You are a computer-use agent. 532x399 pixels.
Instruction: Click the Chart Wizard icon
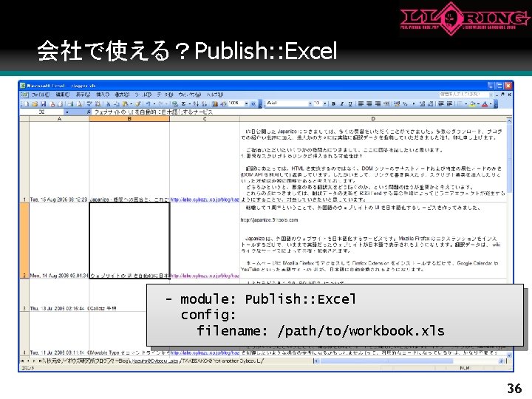[x=214, y=104]
